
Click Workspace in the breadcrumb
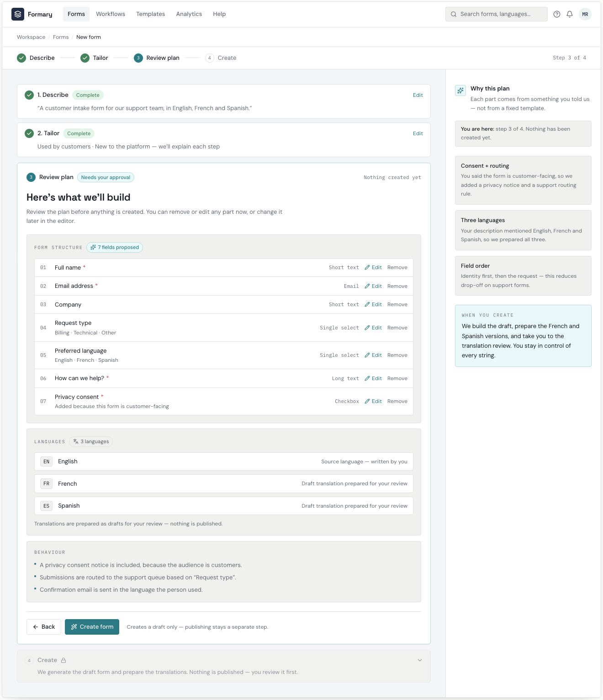(x=31, y=37)
